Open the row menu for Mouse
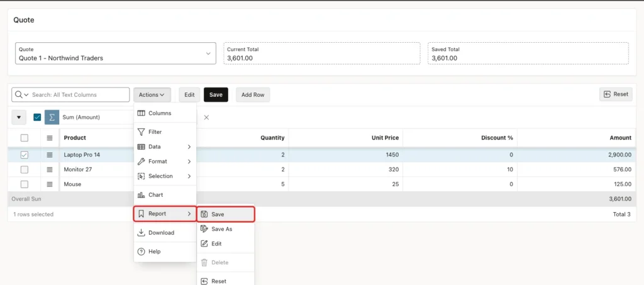The height and width of the screenshot is (285, 644). (x=50, y=184)
